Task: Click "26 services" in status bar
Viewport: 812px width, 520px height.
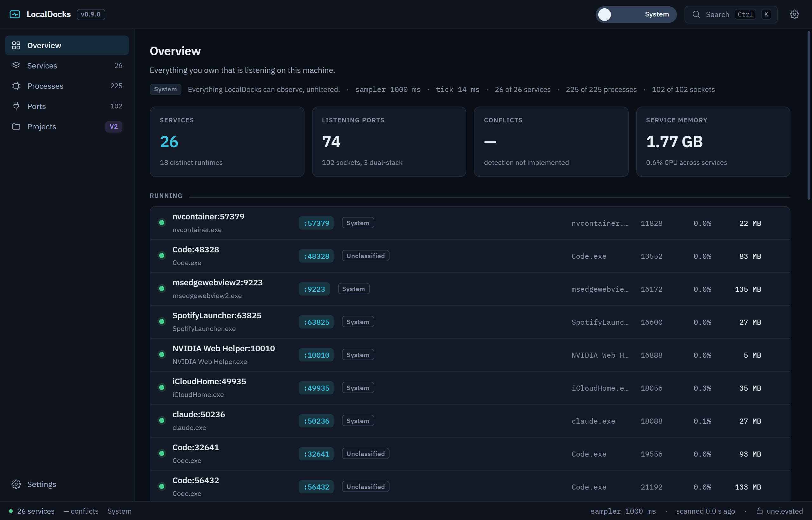Action: pyautogui.click(x=36, y=511)
